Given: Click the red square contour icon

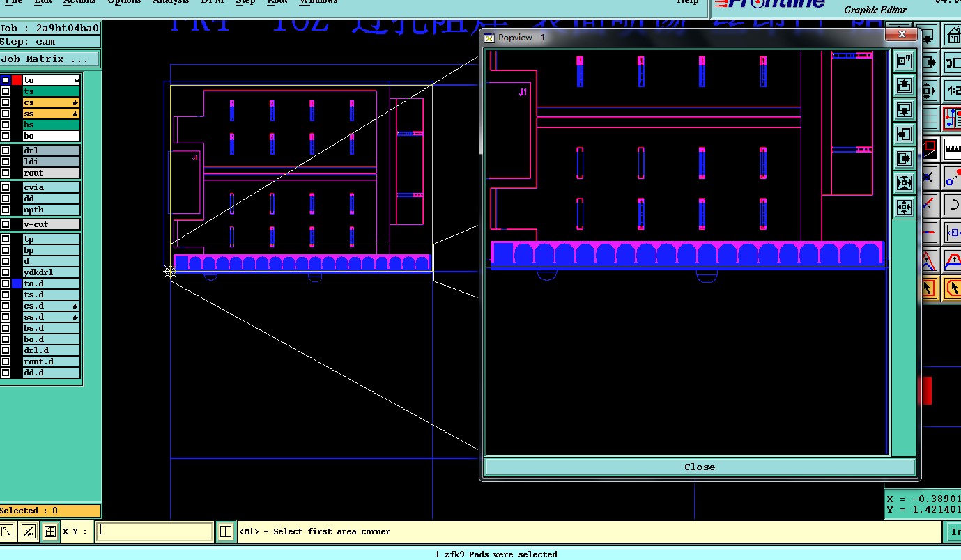Looking at the screenshot, I should click(x=930, y=148).
